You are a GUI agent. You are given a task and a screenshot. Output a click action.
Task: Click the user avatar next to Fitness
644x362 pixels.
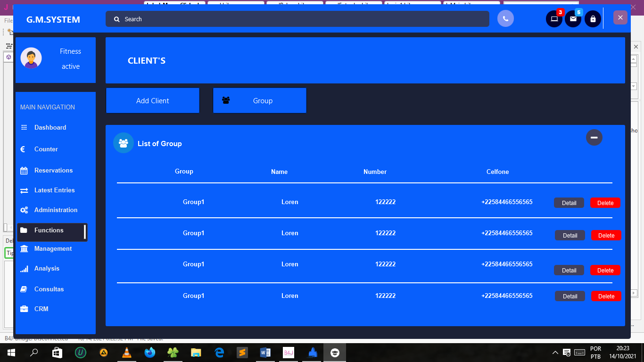pos(31,58)
